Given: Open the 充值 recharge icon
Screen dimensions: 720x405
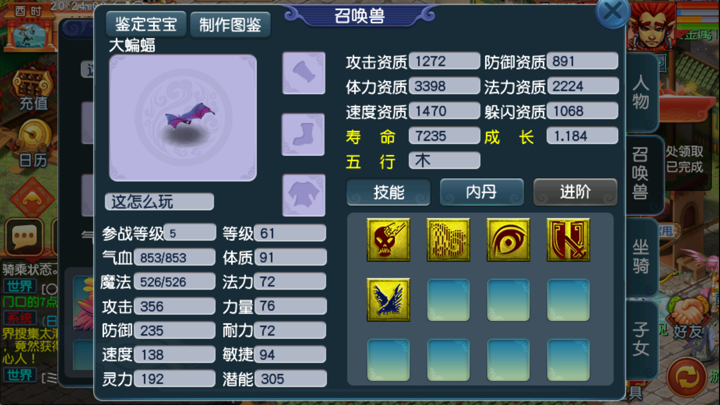Looking at the screenshot, I should pyautogui.click(x=32, y=90).
